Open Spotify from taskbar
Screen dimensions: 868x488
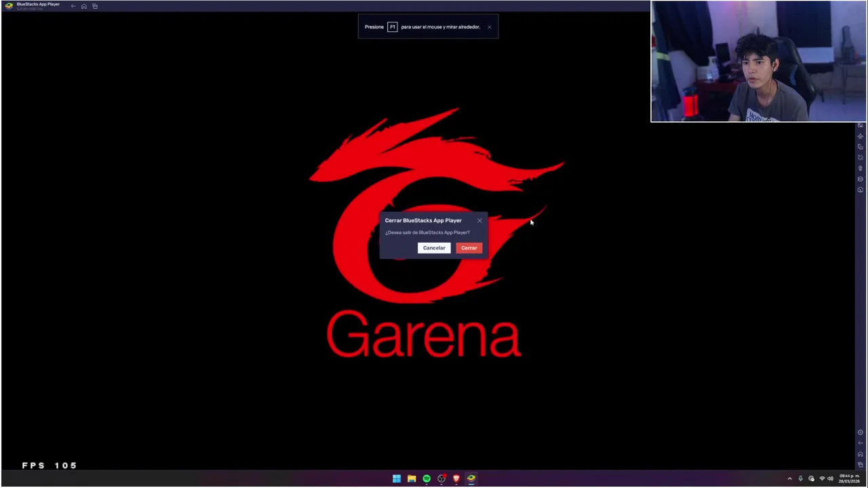[427, 479]
